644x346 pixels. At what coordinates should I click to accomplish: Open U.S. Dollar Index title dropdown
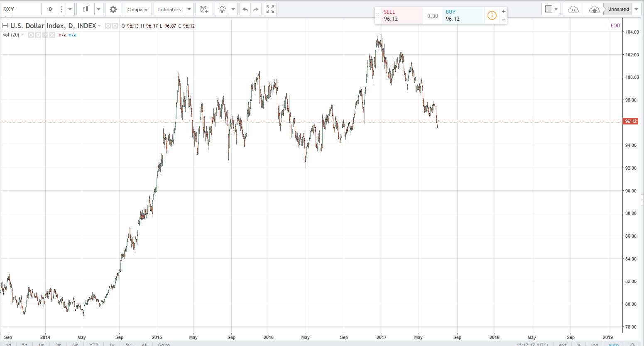pyautogui.click(x=99, y=26)
